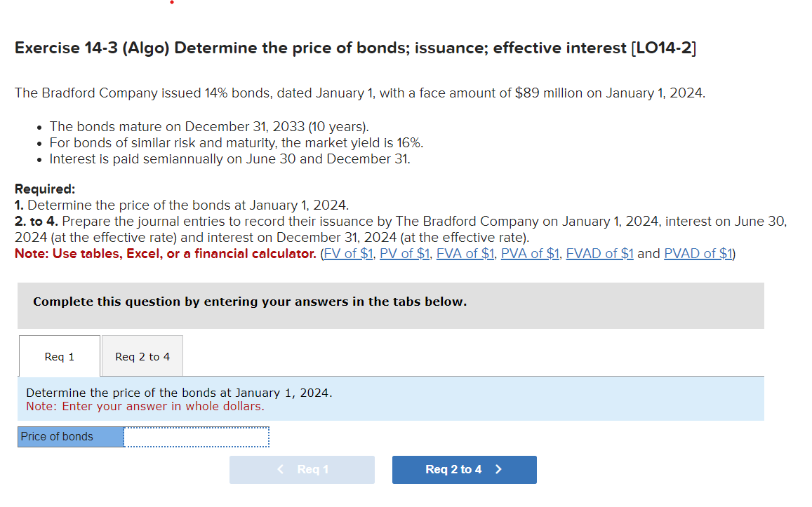812x507 pixels.
Task: Click the Req 2 to 4 navigation button
Action: tap(464, 470)
